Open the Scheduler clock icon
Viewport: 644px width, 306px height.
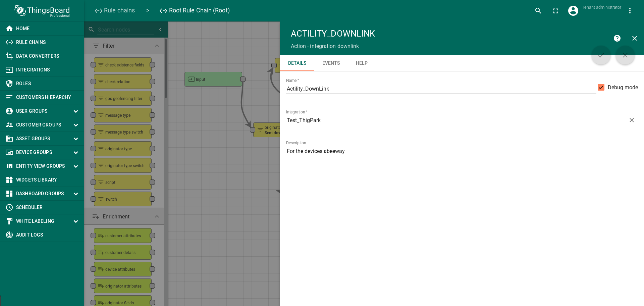[9, 207]
